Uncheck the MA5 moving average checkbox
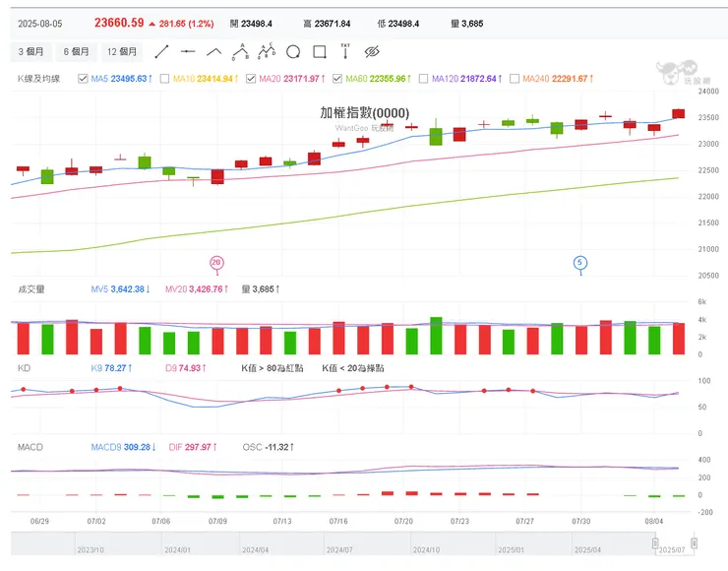The height and width of the screenshot is (571, 728). (x=83, y=79)
